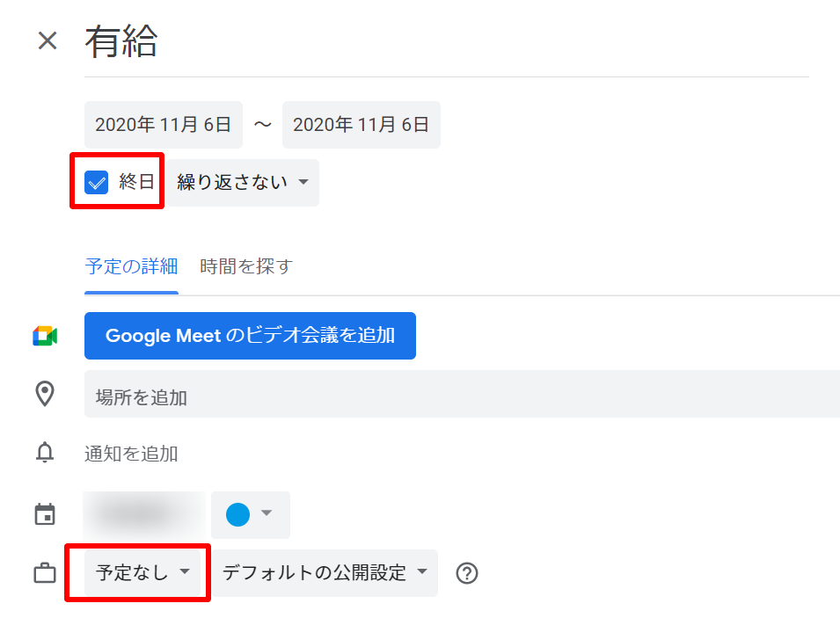Viewport: 840px width, 618px height.
Task: Open the blurred calendar name dropdown
Action: tap(144, 514)
